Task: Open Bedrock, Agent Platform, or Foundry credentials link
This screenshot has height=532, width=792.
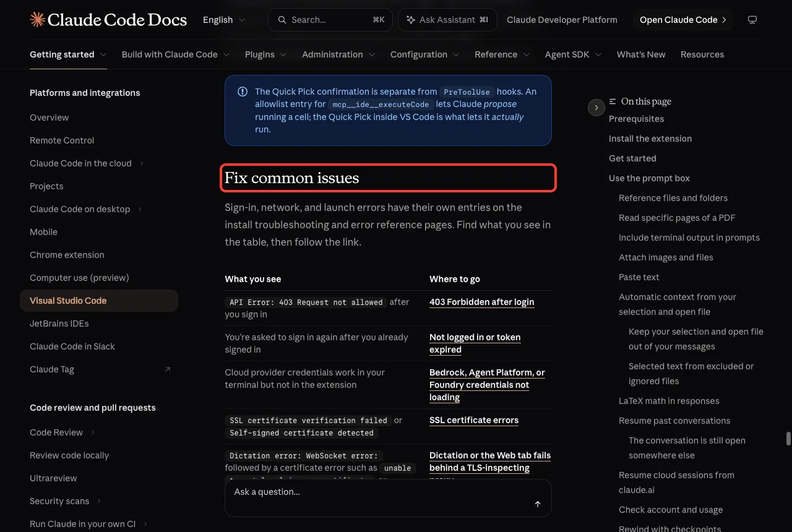Action: pyautogui.click(x=487, y=385)
